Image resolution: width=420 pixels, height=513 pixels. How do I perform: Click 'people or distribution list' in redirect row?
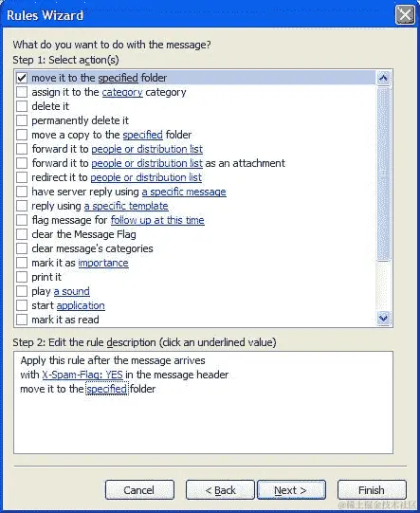[x=146, y=177]
